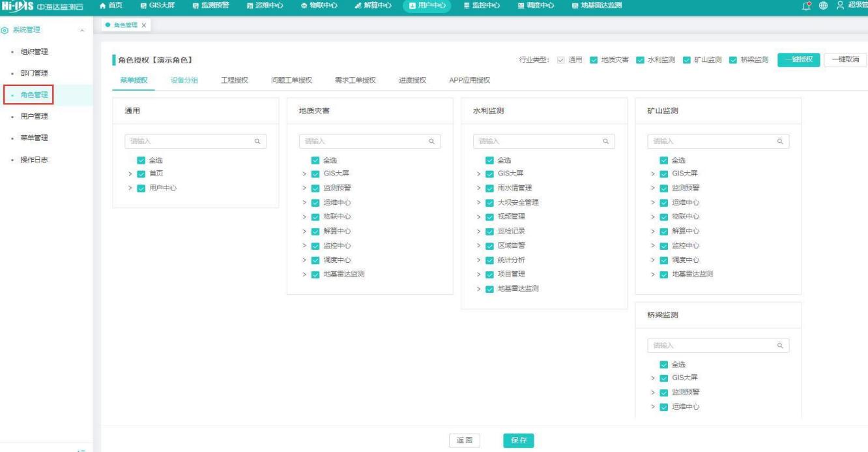Image resolution: width=868 pixels, height=452 pixels.
Task: Collapse the 系统管理 sidebar section
Action: pos(81,31)
